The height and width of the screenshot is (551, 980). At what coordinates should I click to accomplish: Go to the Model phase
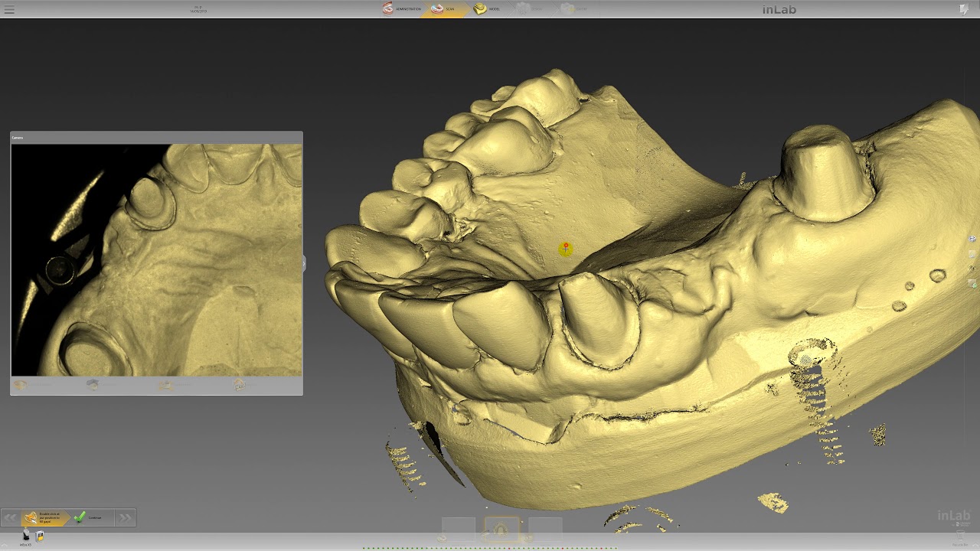(x=487, y=8)
